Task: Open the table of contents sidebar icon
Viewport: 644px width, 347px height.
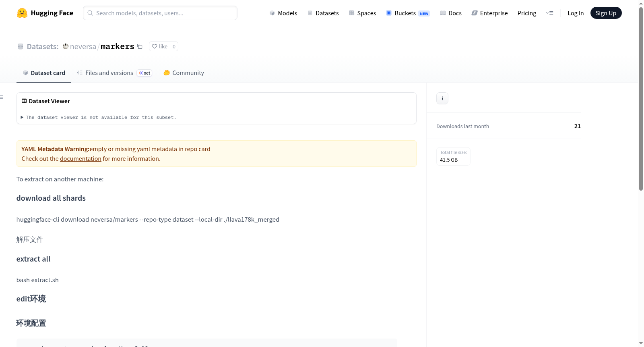Action: pos(2,97)
